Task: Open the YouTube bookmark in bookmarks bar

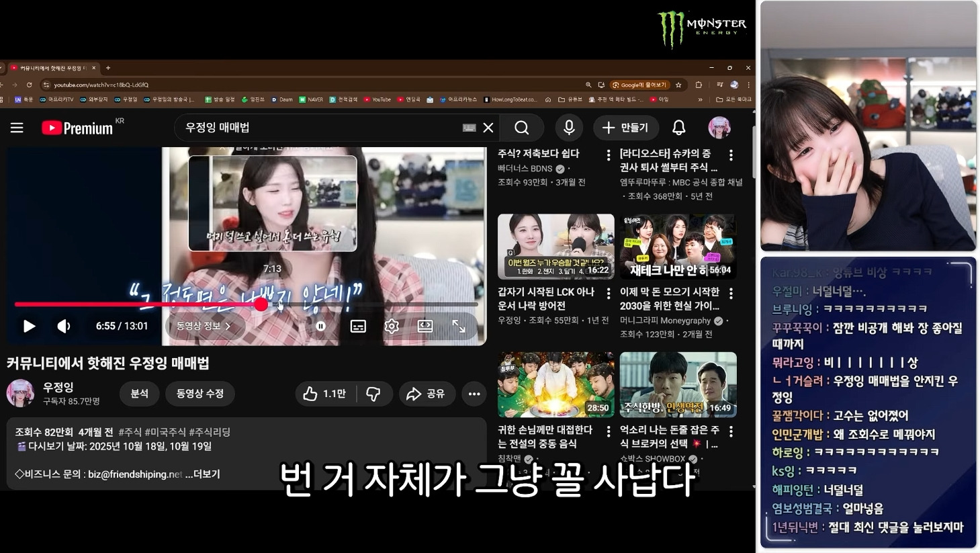Action: (x=377, y=99)
